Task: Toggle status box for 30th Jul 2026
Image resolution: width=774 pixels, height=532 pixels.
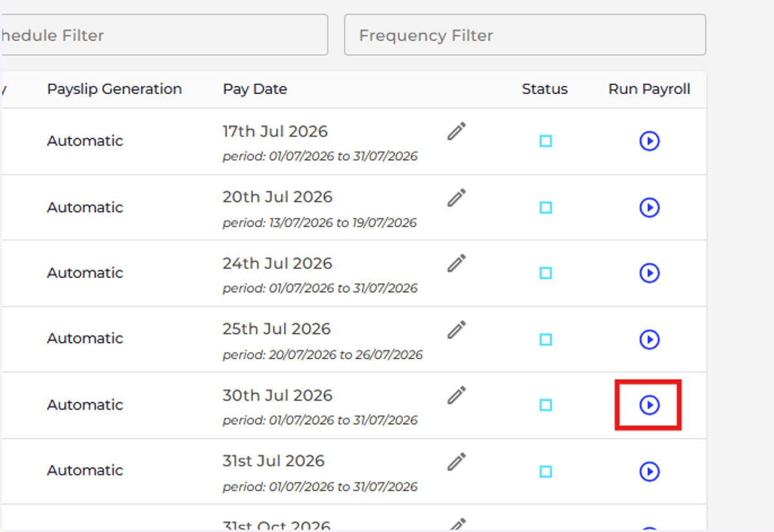Action: click(546, 405)
